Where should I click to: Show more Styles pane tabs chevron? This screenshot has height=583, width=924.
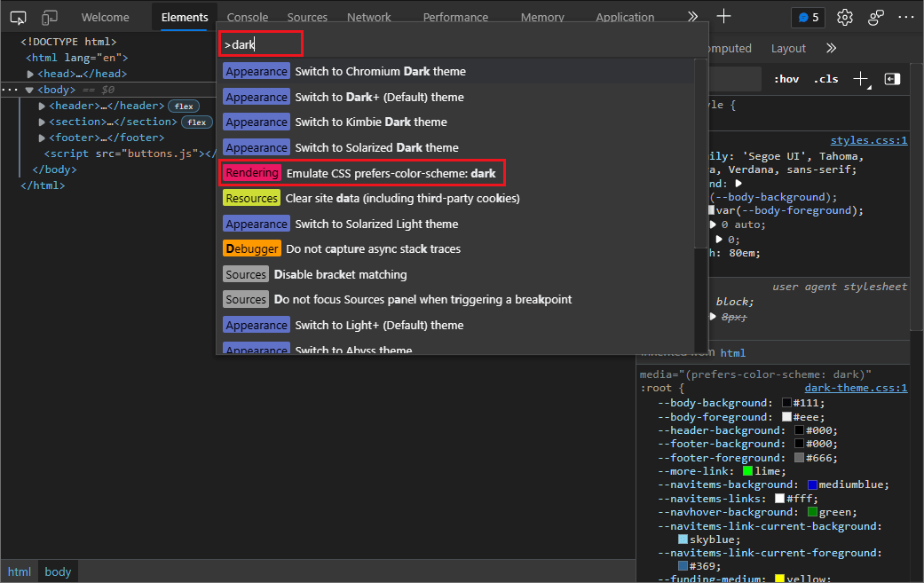[831, 48]
